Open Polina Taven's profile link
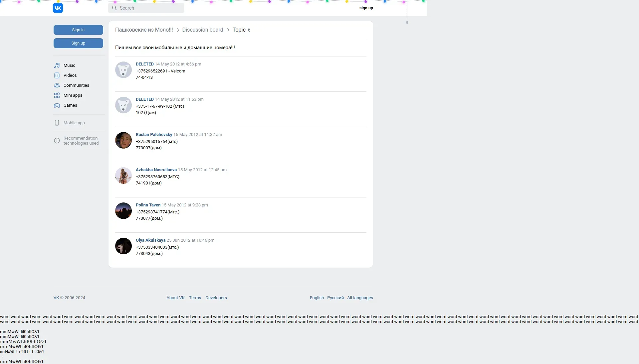This screenshot has height=364, width=639. [x=148, y=205]
